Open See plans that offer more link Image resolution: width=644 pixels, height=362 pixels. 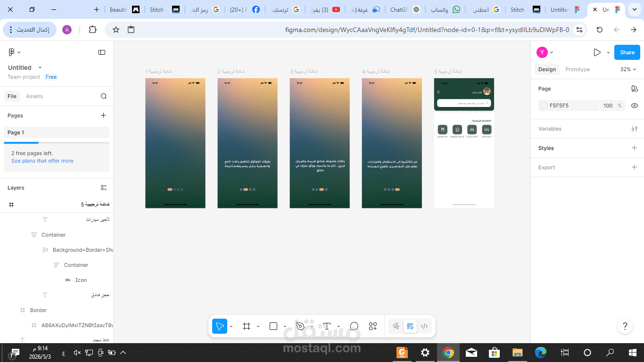[42, 161]
